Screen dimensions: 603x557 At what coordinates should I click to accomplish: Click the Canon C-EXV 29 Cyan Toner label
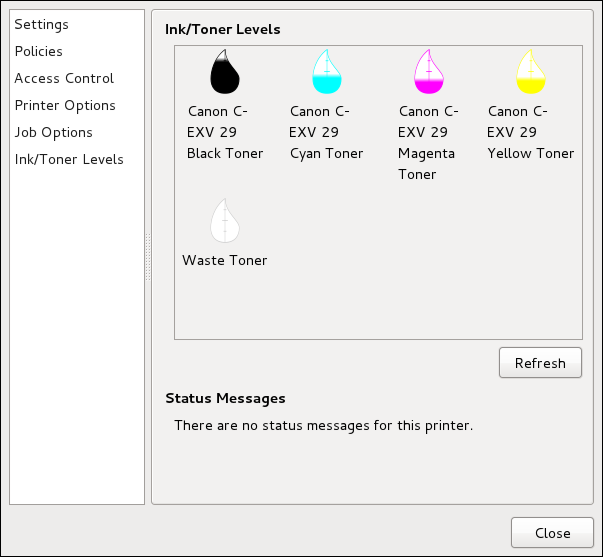326,132
